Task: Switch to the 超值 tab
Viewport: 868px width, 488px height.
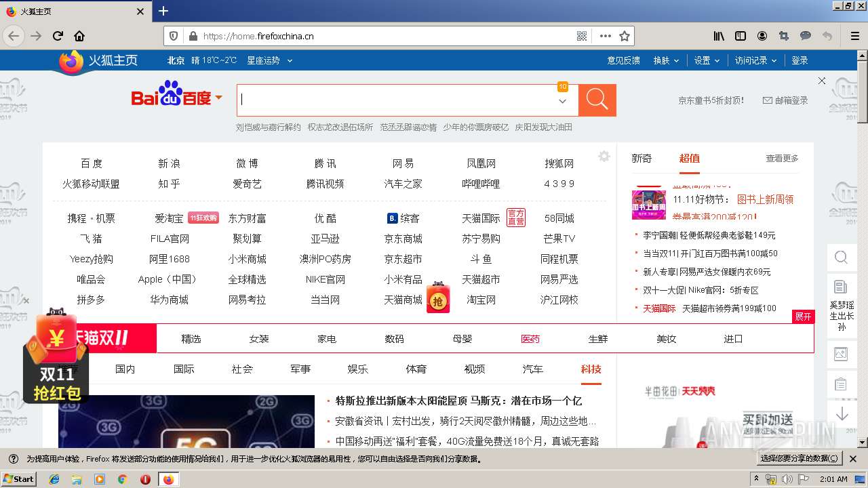Action: pos(689,159)
